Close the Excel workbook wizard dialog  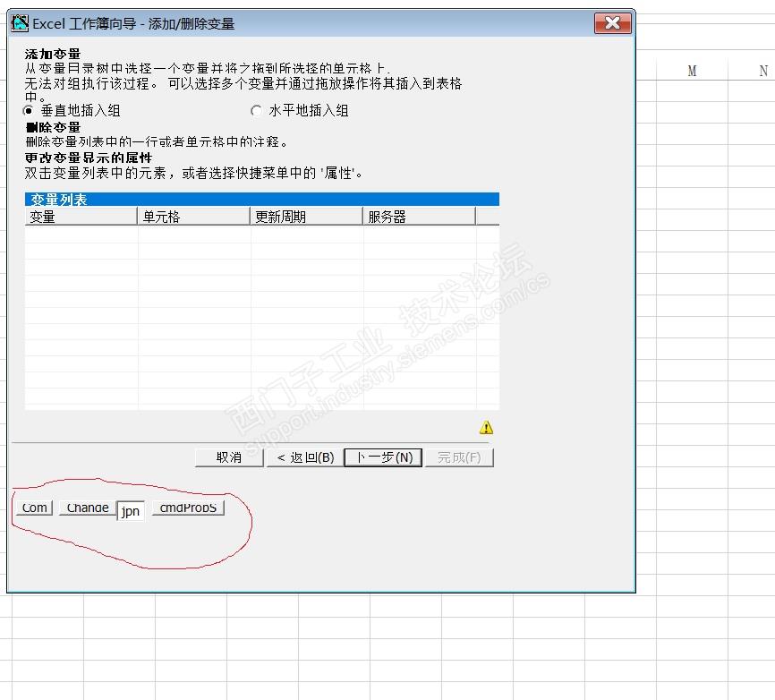point(612,23)
